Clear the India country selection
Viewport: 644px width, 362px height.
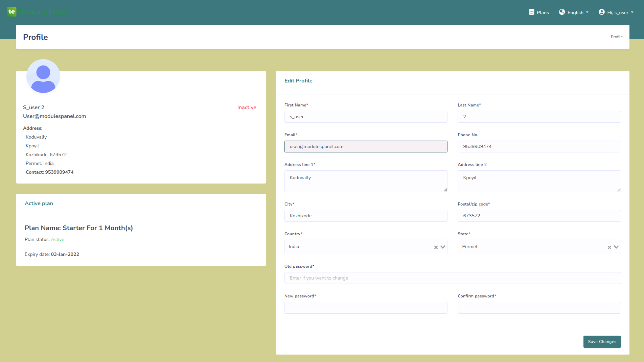click(x=436, y=247)
